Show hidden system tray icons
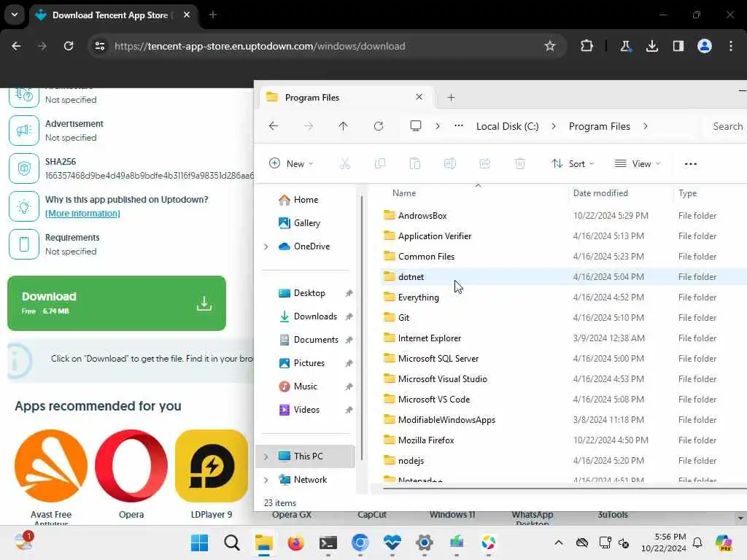747x560 pixels. (559, 542)
